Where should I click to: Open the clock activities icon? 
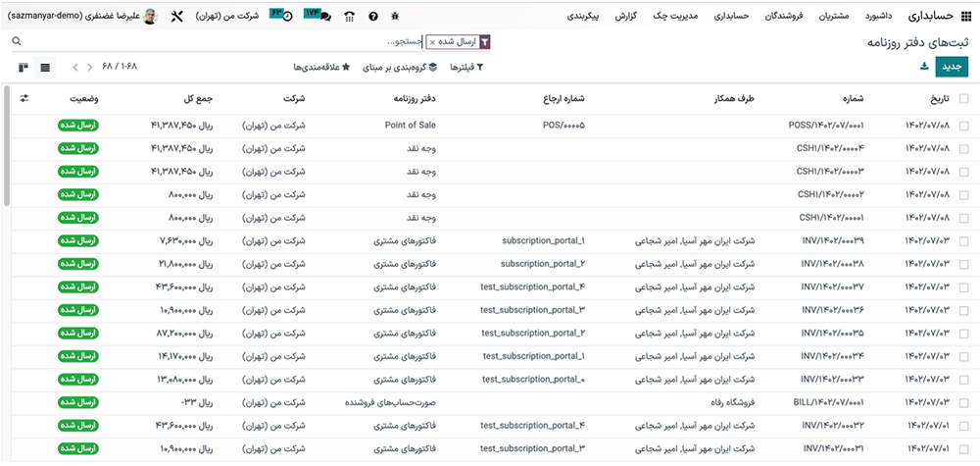tap(286, 17)
